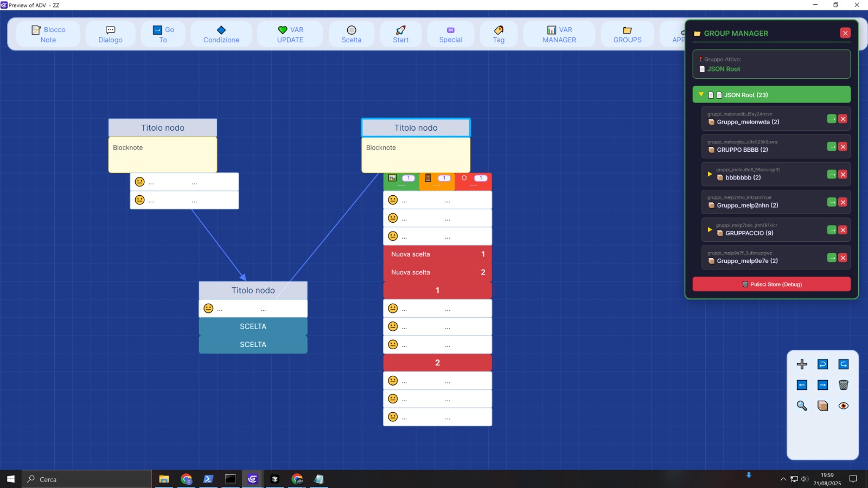The image size is (868, 488).
Task: Go to GRUPPO BBBB using green arrow button
Action: coord(832,146)
